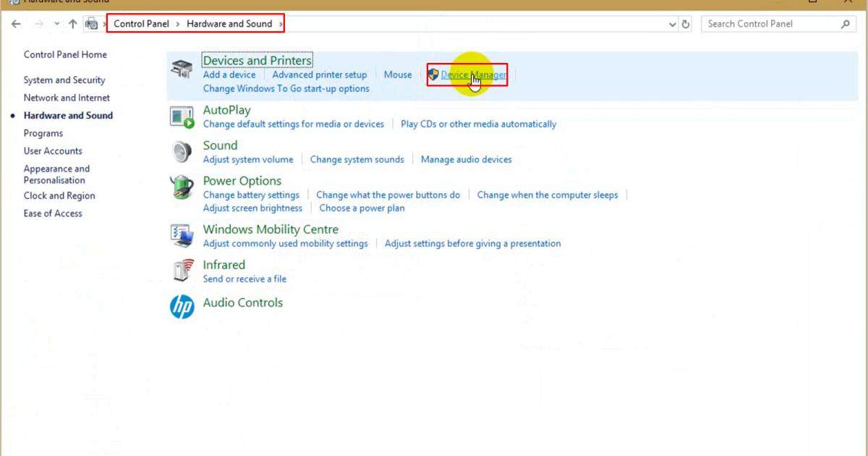Open Appearance and Personalisation
The image size is (868, 456).
point(56,174)
